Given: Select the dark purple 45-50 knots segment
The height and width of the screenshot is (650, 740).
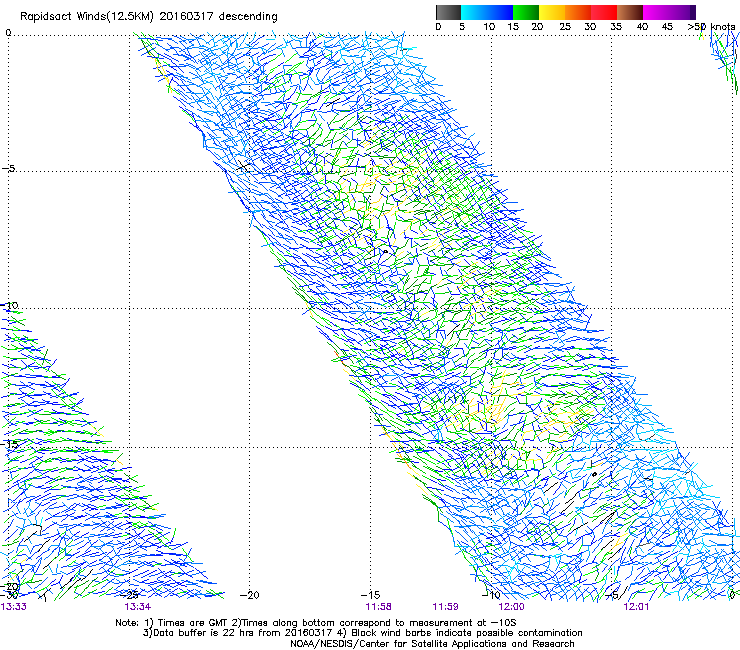Looking at the screenshot, I should [x=682, y=12].
